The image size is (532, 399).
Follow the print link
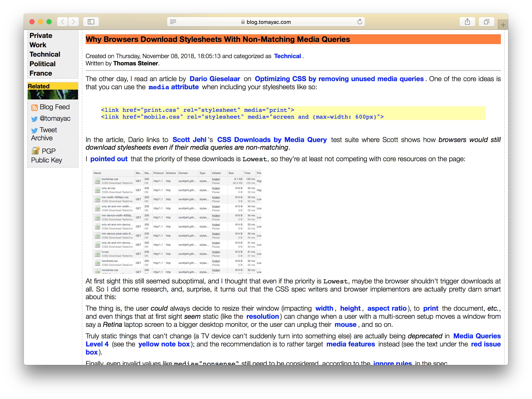point(431,309)
